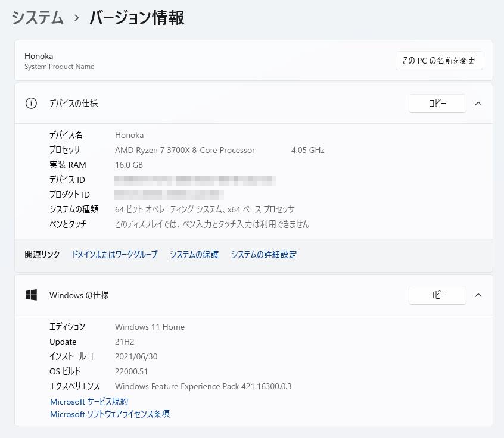Click OS build 22000.51 value
The image size is (504, 438).
(131, 371)
